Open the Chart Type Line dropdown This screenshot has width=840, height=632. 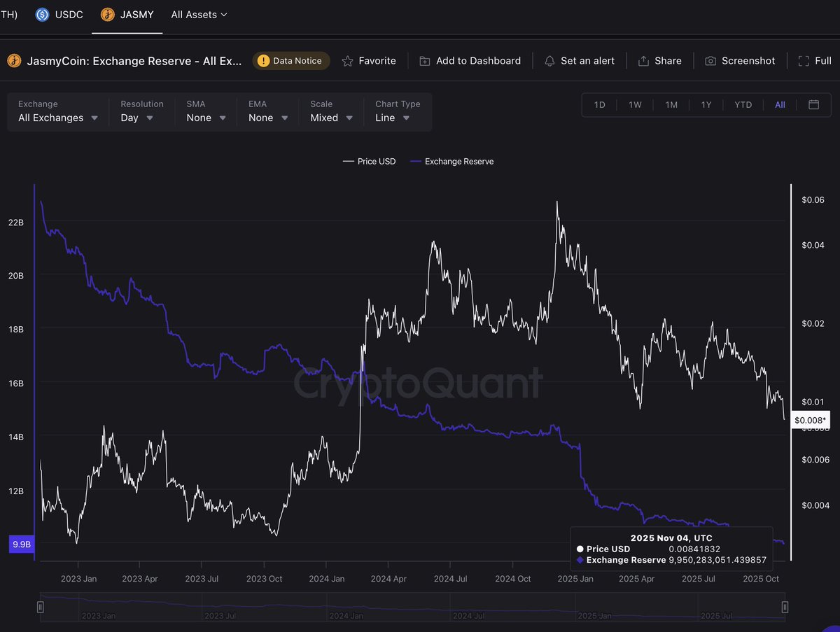(x=398, y=111)
